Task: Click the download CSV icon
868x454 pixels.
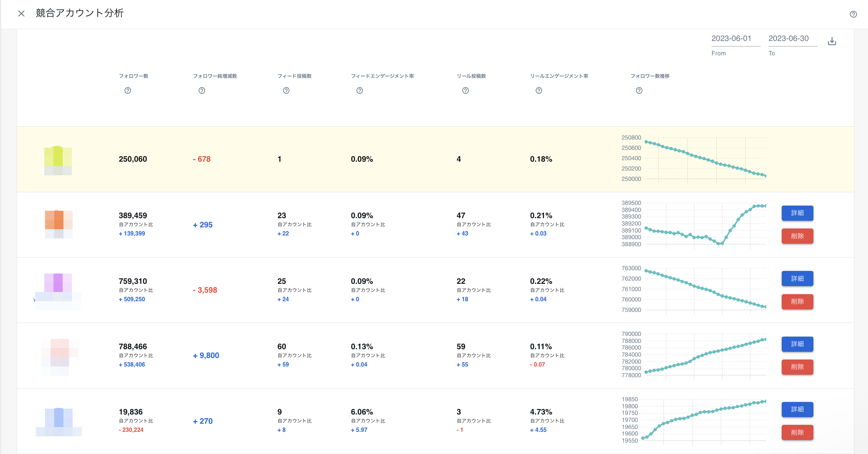Action: 832,41
